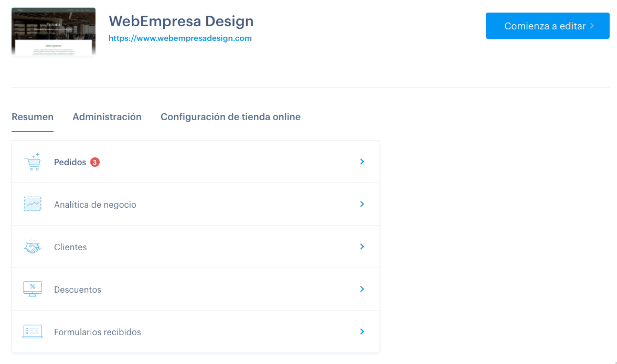
Task: Select Configuración de tienda online tab
Action: click(x=231, y=117)
